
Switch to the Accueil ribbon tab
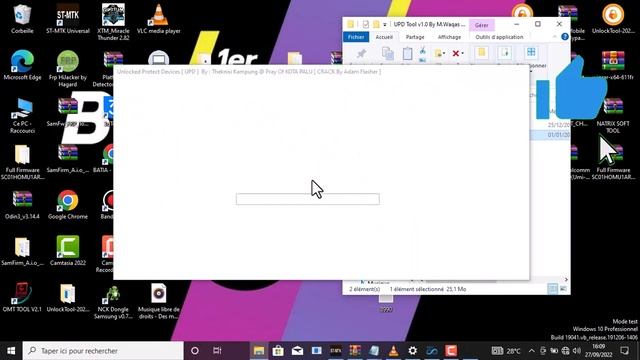click(x=384, y=37)
